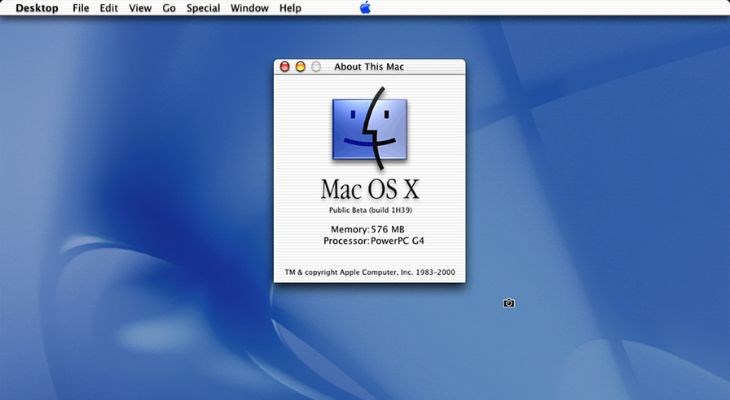This screenshot has height=400, width=730.
Task: Open the View menu
Action: click(x=140, y=8)
